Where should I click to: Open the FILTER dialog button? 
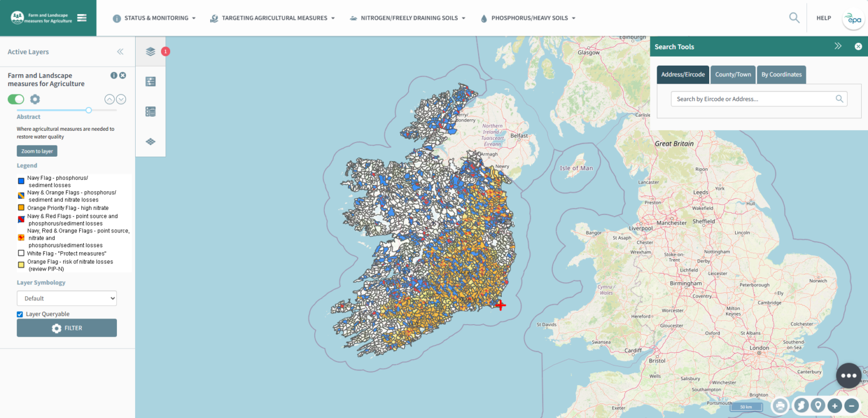(x=67, y=327)
